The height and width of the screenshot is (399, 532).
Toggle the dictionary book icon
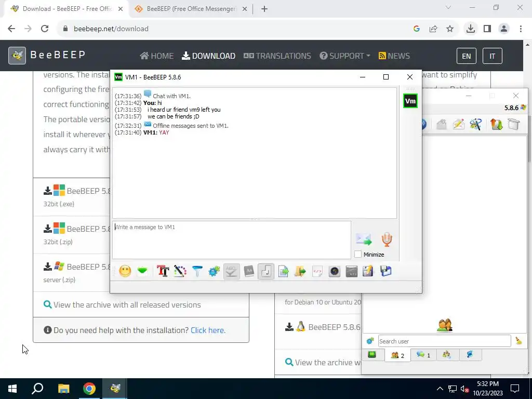tap(249, 271)
